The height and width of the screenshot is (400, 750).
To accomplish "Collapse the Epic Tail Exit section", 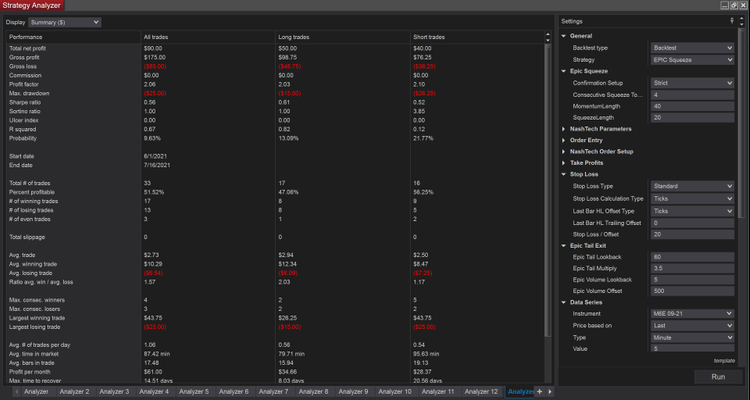I will (x=565, y=245).
